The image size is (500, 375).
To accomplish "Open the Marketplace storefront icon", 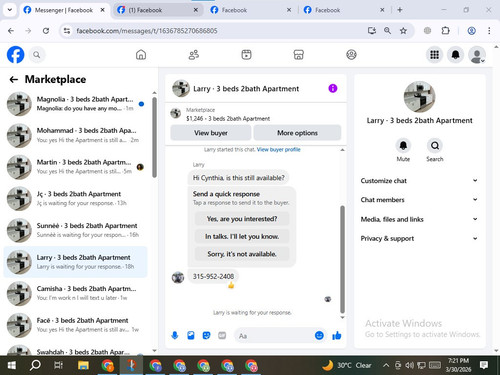I will (299, 55).
